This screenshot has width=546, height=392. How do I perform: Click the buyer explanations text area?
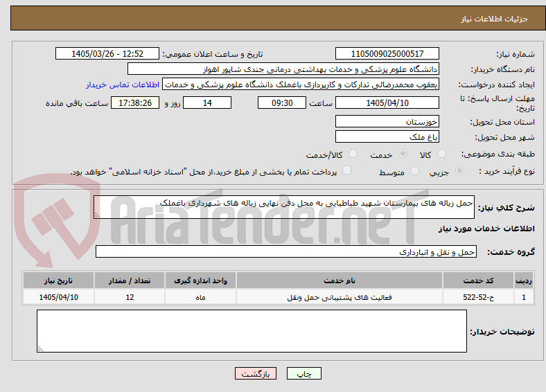(x=252, y=331)
